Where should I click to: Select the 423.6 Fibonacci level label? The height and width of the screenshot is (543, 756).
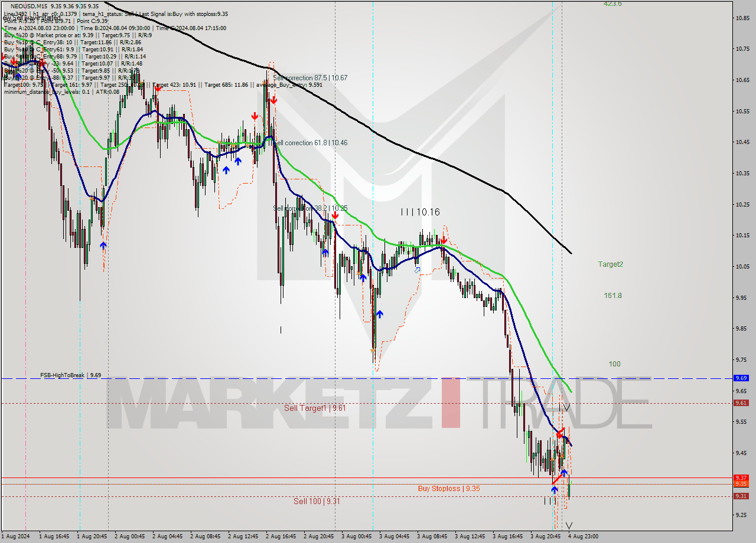(612, 4)
